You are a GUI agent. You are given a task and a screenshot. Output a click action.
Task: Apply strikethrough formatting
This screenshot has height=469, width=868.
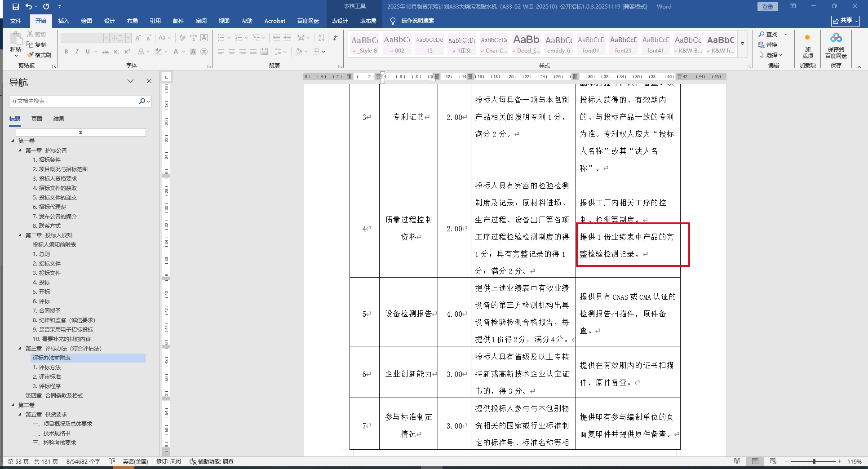click(106, 52)
